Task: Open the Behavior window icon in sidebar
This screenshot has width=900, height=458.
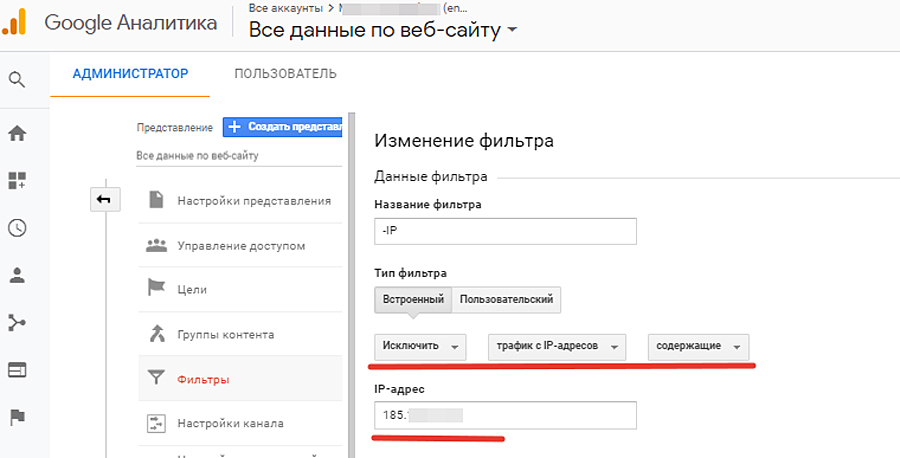Action: (17, 369)
